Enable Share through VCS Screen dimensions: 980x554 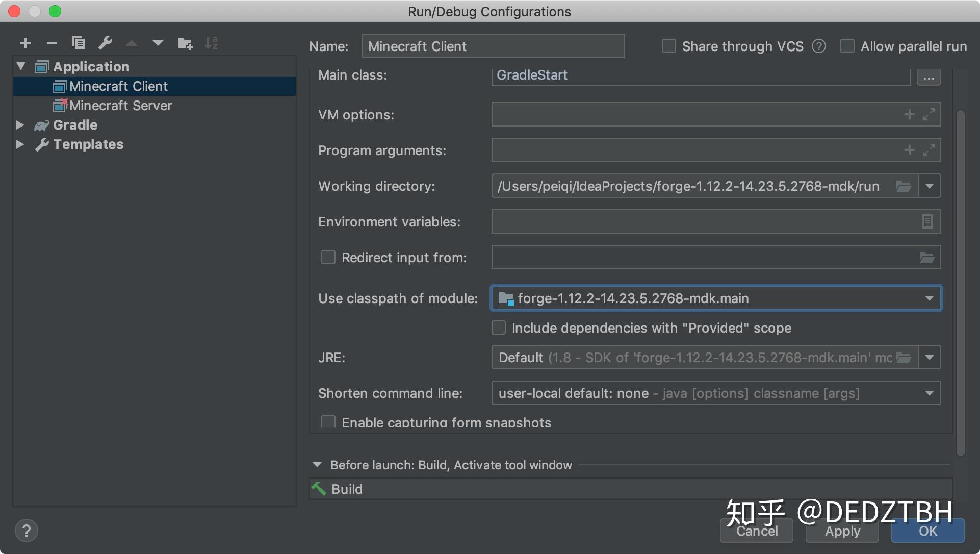click(x=668, y=46)
